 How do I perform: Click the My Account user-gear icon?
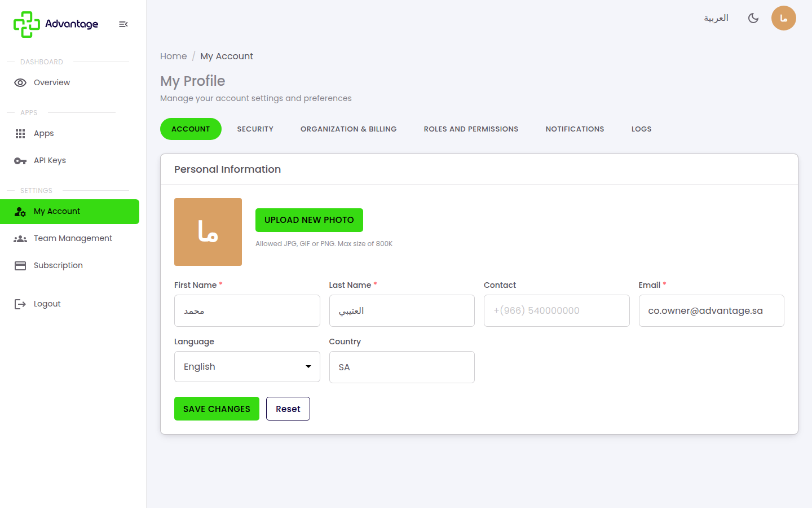coord(20,212)
